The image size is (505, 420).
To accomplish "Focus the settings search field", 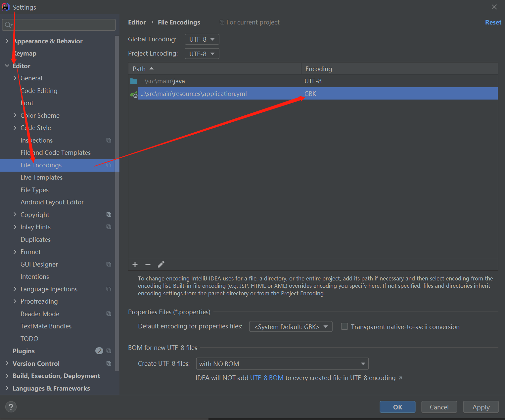I will click(x=59, y=25).
